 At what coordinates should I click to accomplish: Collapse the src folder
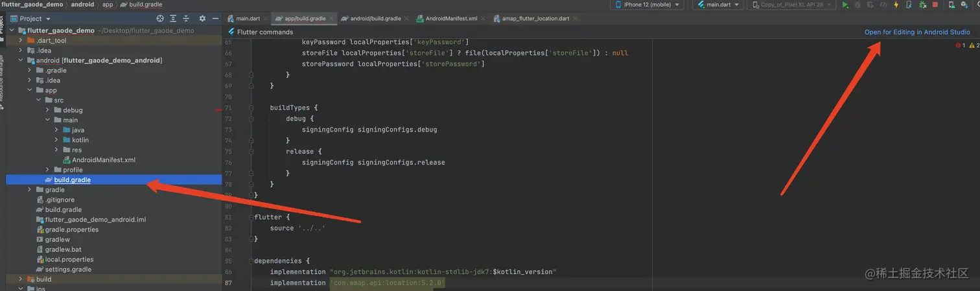click(39, 100)
